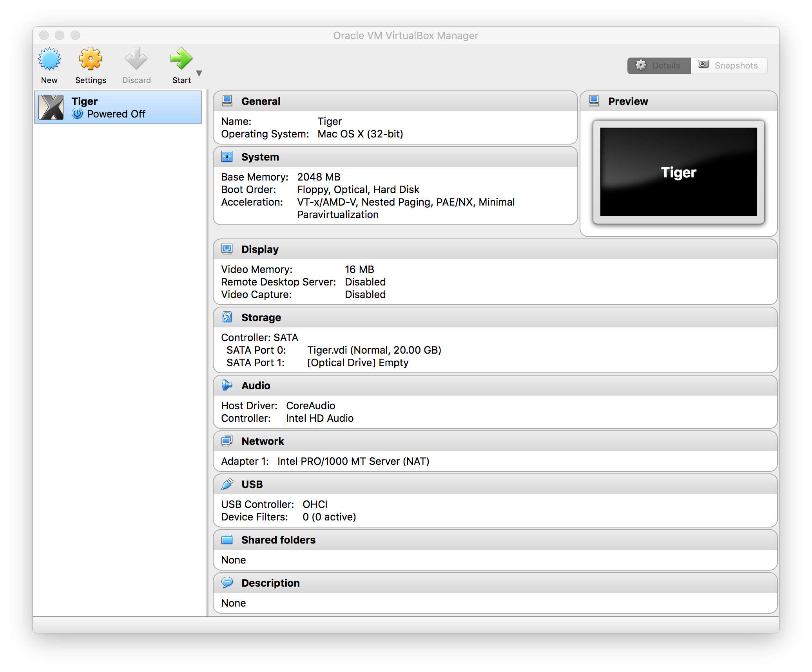812x672 pixels.
Task: Select the Tiger VM in list
Action: [118, 107]
